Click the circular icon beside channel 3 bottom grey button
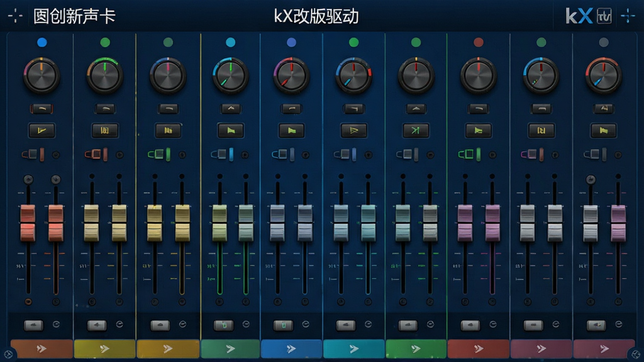Viewport: 644px width, 362px height. (x=183, y=324)
